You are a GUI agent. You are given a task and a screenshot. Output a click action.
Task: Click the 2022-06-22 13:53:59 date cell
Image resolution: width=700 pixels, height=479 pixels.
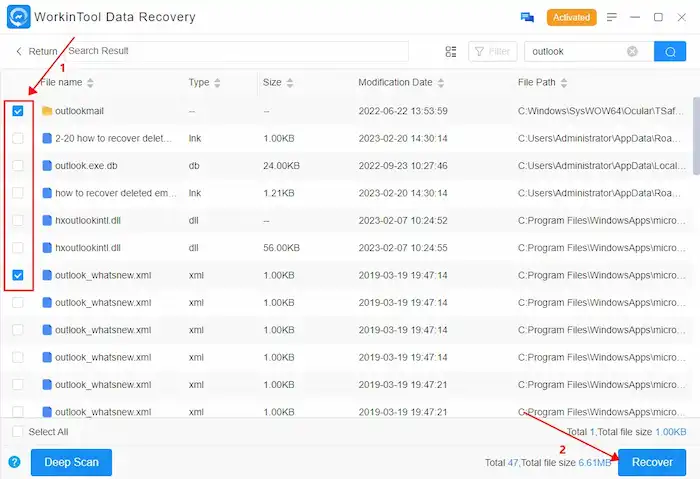click(x=403, y=111)
